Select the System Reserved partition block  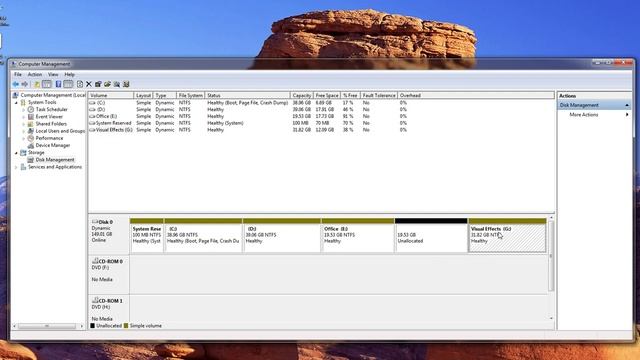click(147, 236)
